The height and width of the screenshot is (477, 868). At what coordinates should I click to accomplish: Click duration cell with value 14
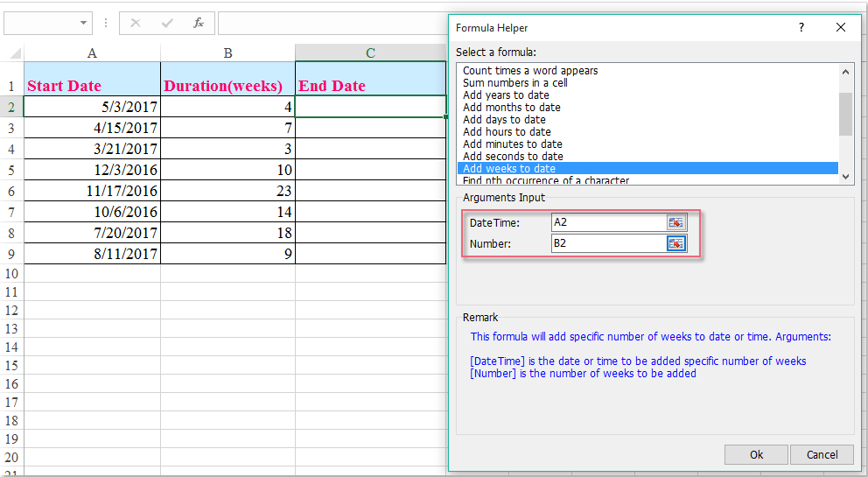click(x=227, y=212)
